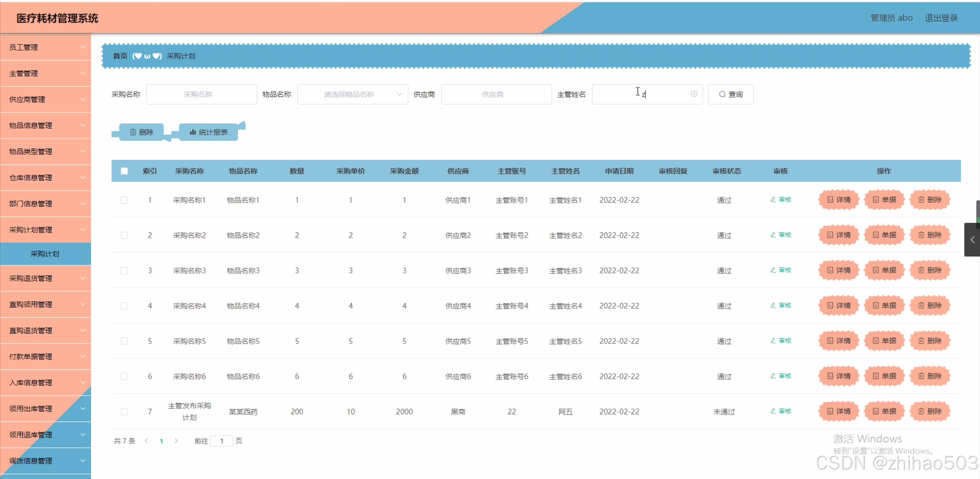Click the page number input beside 前往
This screenshot has width=980, height=479.
(221, 441)
